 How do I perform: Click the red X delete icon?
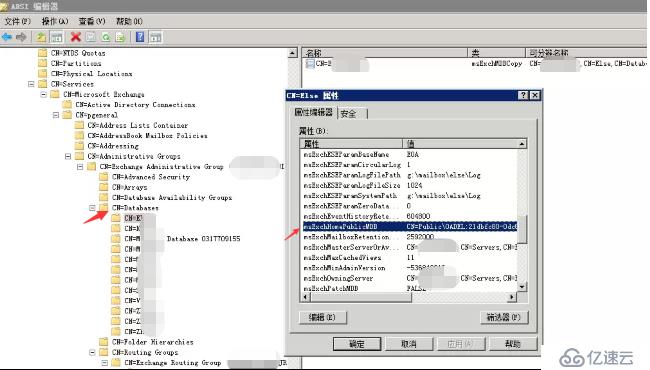point(75,37)
